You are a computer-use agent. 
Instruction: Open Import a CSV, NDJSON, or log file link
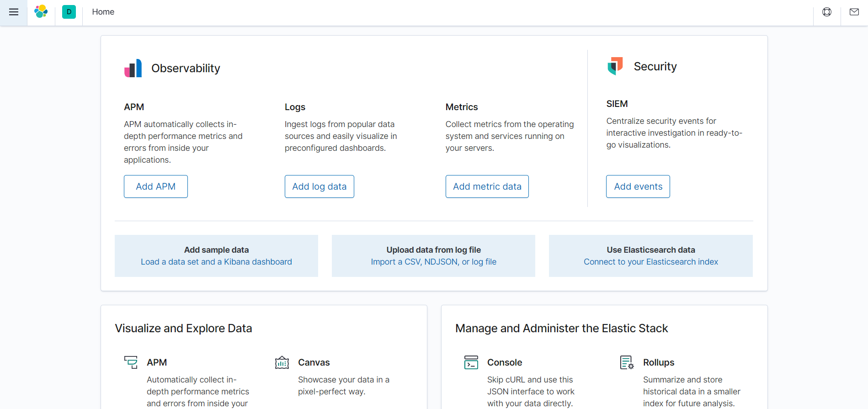click(x=434, y=262)
